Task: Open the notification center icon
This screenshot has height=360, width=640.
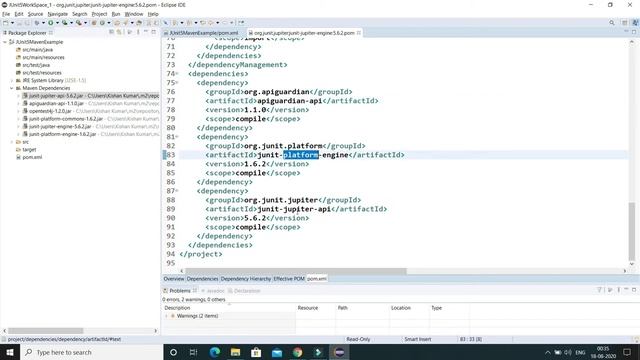Action: 627,352
